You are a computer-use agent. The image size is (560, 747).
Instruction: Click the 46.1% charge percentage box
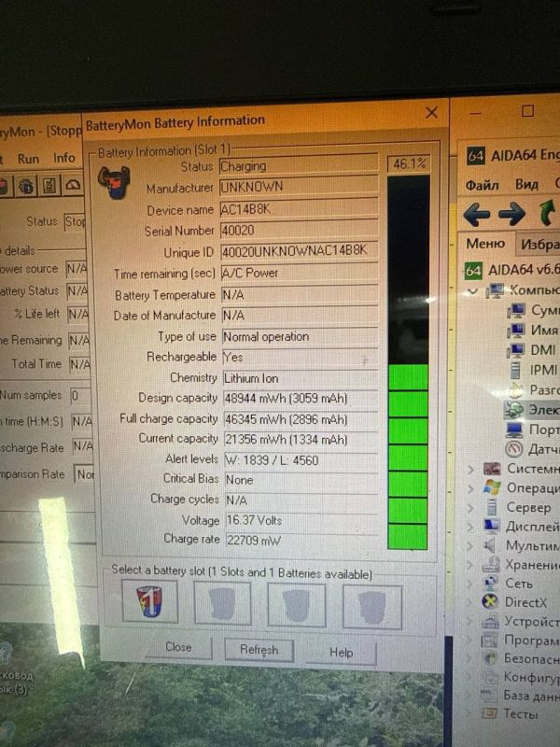(409, 164)
